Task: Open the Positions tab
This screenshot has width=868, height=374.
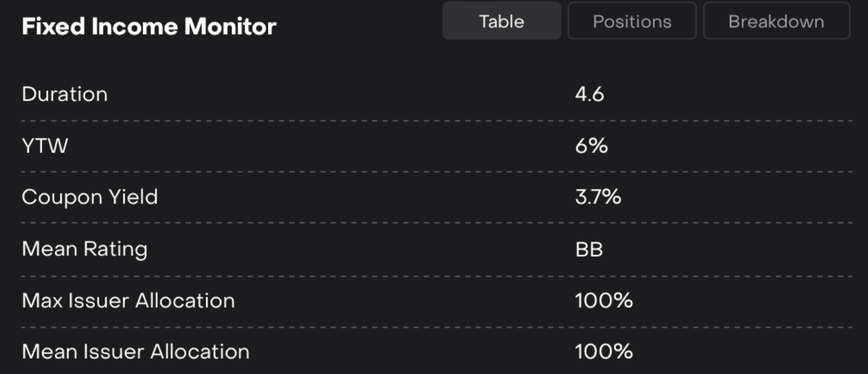Action: point(632,21)
